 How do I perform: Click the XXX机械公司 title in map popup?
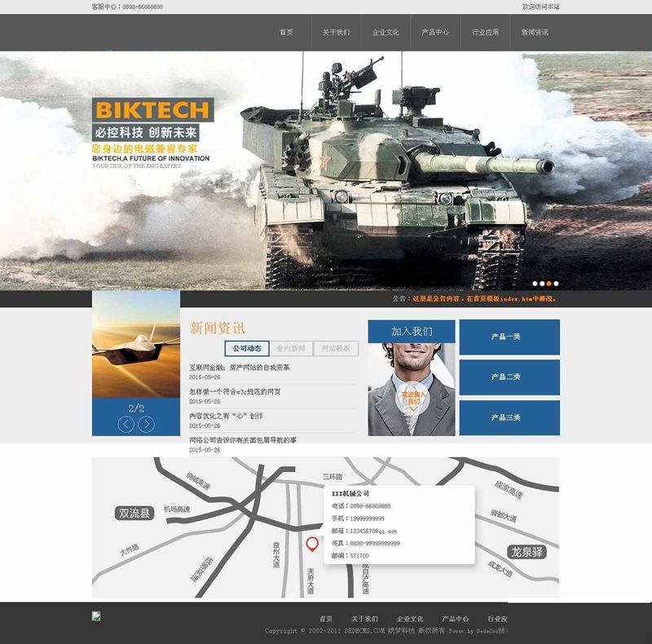point(350,493)
